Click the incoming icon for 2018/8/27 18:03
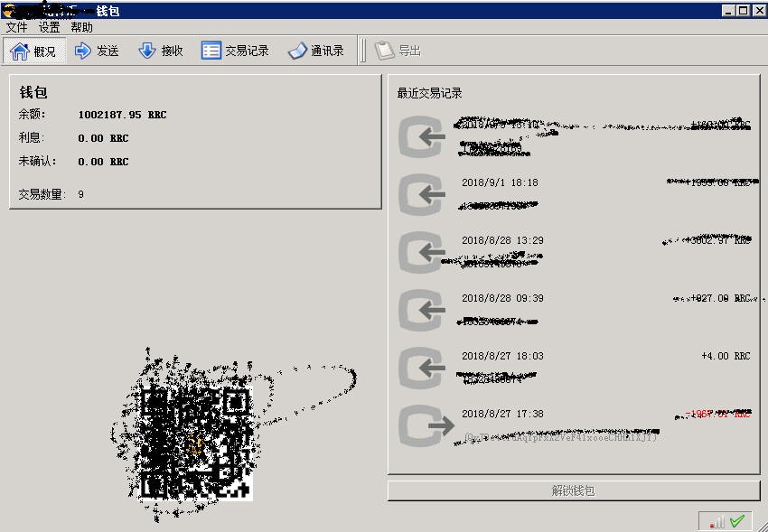 tap(422, 368)
